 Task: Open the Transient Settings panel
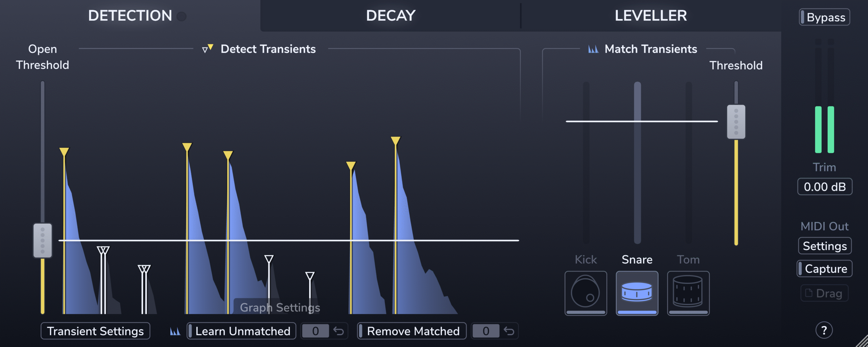(95, 331)
